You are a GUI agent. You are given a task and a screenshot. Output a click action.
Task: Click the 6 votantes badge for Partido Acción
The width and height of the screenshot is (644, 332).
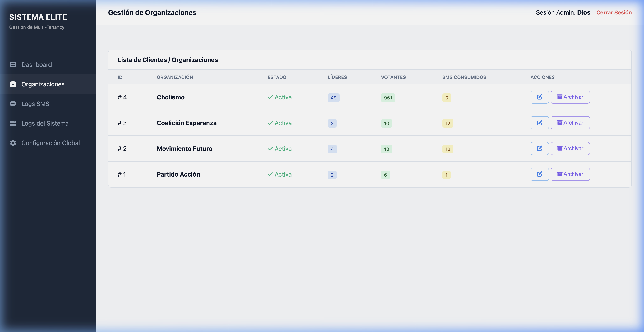point(385,175)
